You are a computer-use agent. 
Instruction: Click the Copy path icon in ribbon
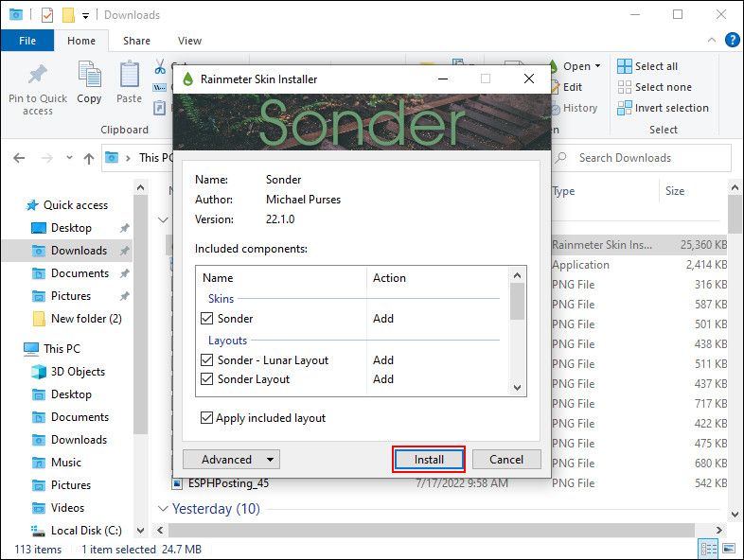(x=159, y=87)
